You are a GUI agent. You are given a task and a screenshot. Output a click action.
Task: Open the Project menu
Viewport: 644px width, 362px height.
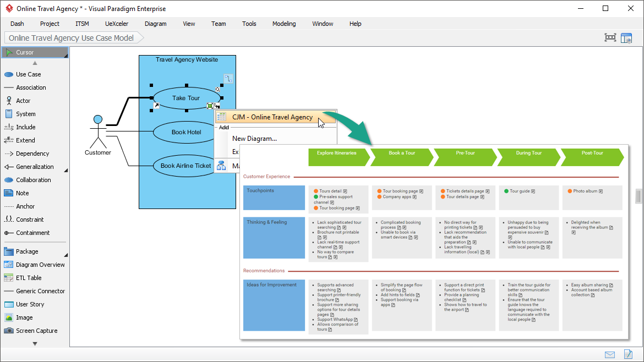[x=50, y=24]
